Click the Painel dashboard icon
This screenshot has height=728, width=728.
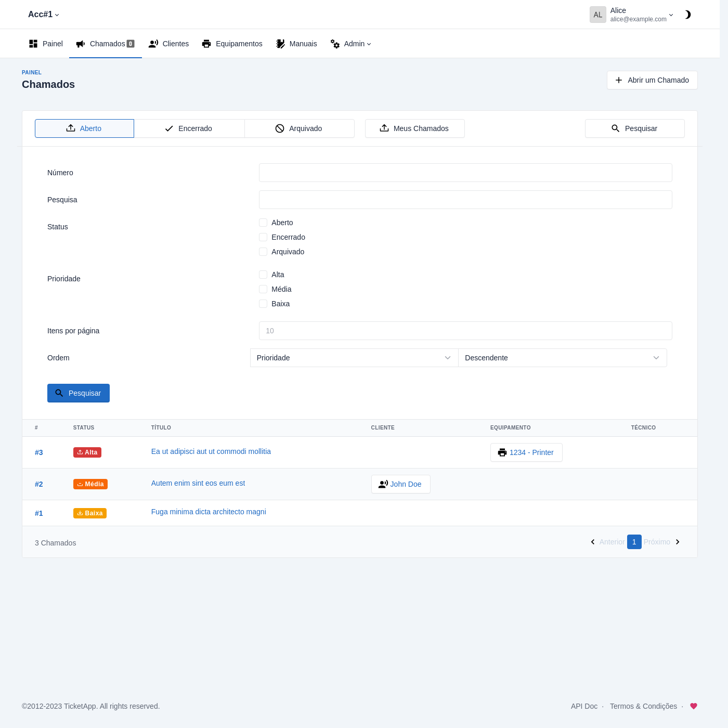[x=33, y=44]
